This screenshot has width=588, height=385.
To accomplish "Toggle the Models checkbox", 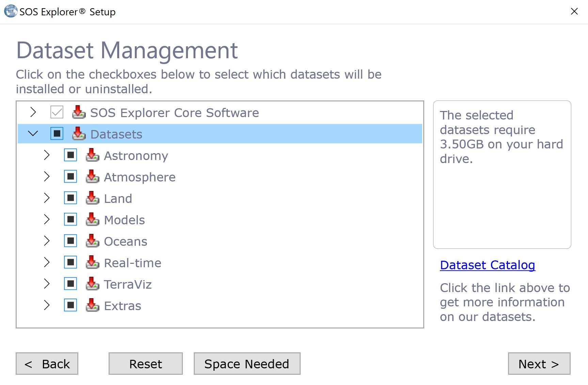I will 70,219.
